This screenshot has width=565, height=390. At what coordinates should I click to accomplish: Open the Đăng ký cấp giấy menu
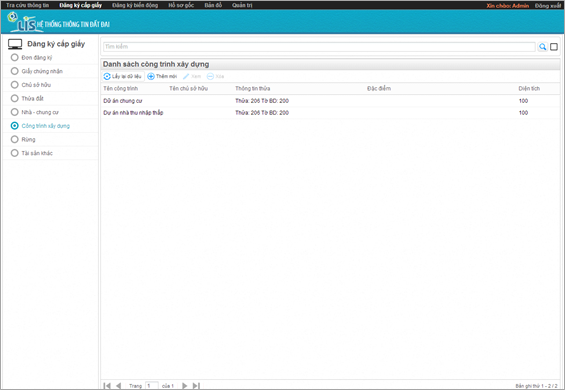[x=81, y=5]
